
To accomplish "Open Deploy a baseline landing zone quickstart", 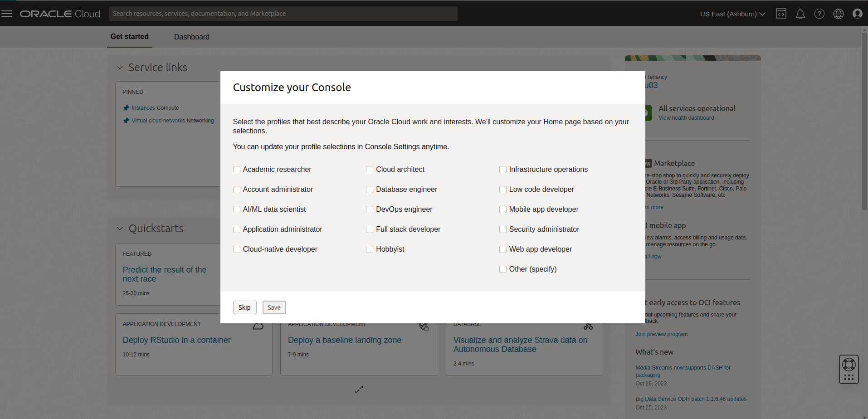I will pos(345,340).
